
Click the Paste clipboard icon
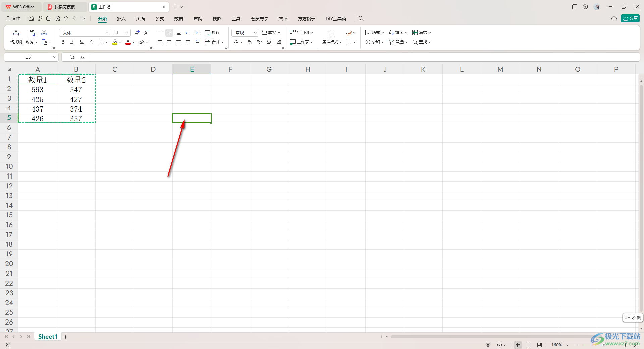click(x=32, y=33)
